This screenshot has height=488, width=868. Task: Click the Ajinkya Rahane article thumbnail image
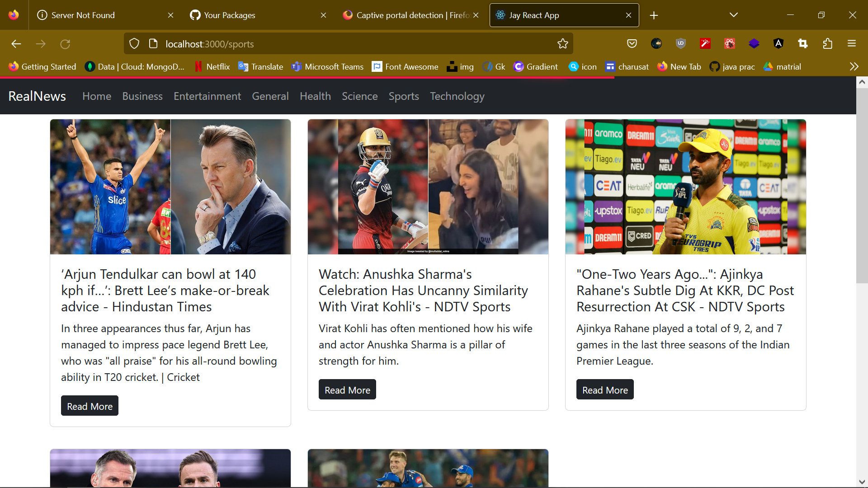(x=685, y=187)
